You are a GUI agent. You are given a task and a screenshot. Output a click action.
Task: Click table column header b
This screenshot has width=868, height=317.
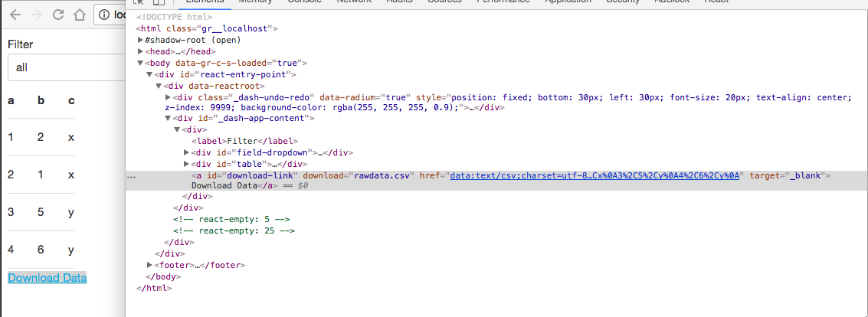(x=41, y=101)
